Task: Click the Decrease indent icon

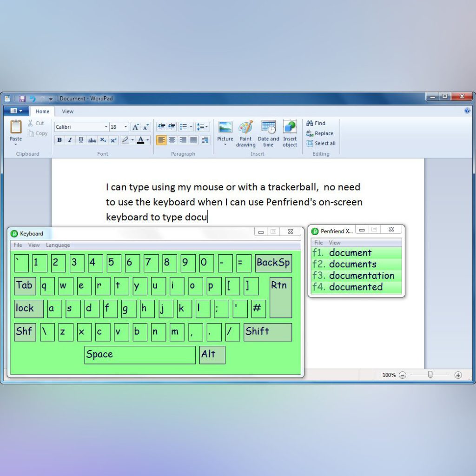Action: (x=161, y=127)
